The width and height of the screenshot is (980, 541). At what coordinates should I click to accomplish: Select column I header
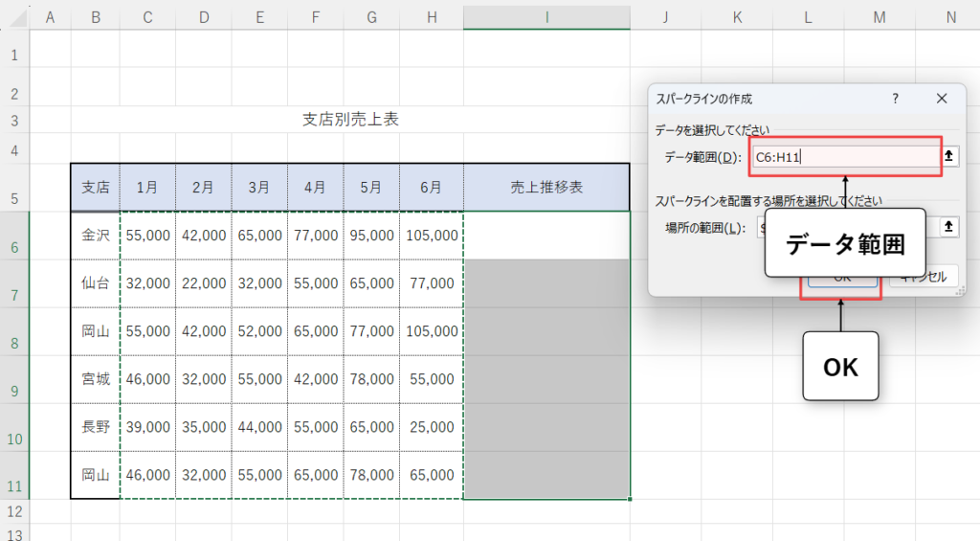coord(546,17)
